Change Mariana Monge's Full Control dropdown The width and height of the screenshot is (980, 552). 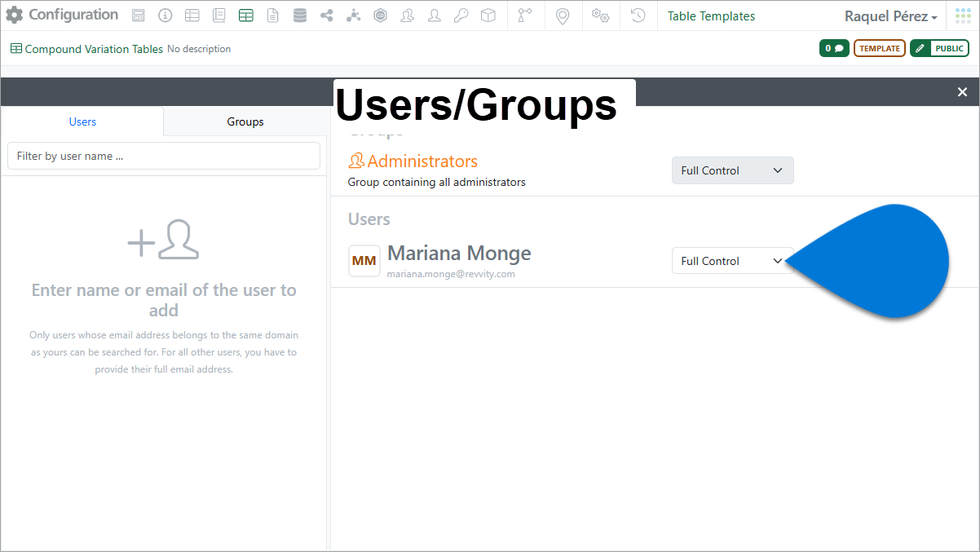pos(731,260)
